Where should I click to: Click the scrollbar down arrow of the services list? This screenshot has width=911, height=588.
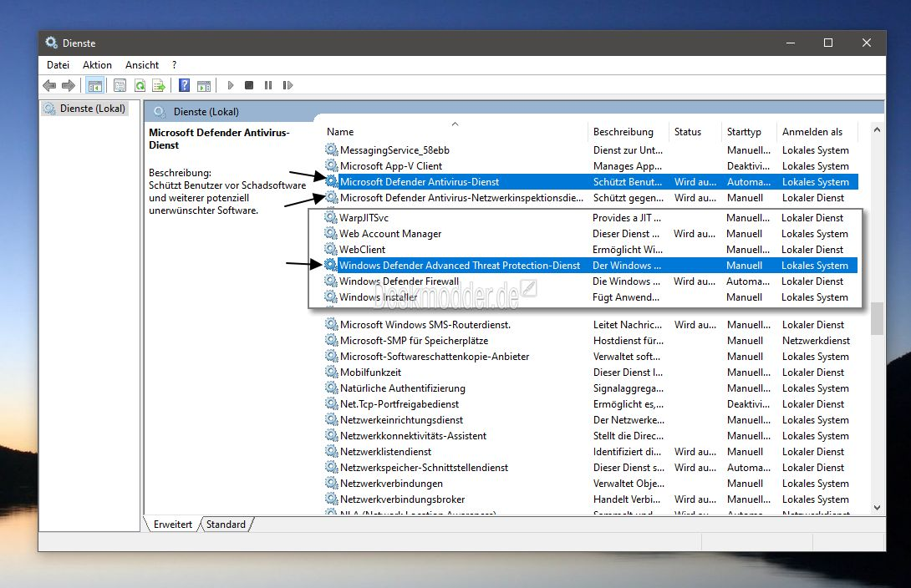[x=878, y=507]
